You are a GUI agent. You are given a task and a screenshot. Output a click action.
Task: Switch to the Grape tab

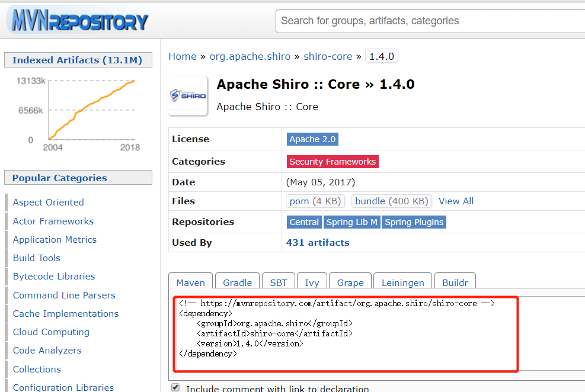tap(350, 282)
